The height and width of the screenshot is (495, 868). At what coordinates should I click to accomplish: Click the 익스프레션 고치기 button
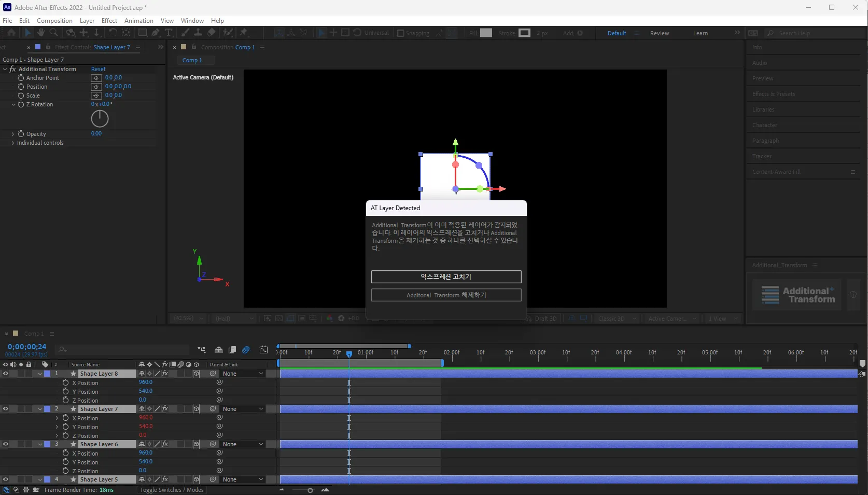(446, 277)
